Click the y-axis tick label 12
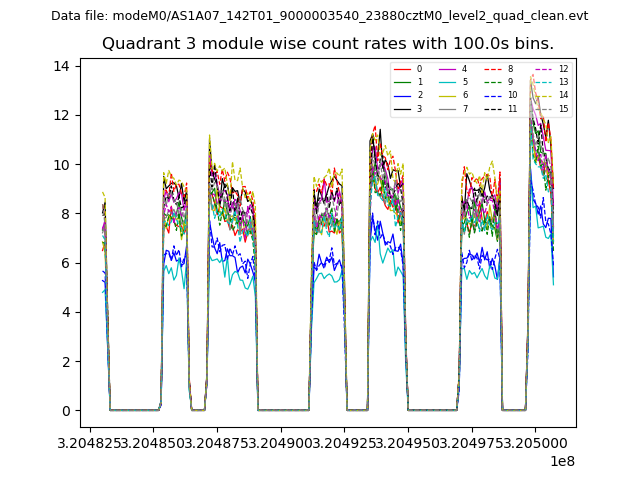 60,115
